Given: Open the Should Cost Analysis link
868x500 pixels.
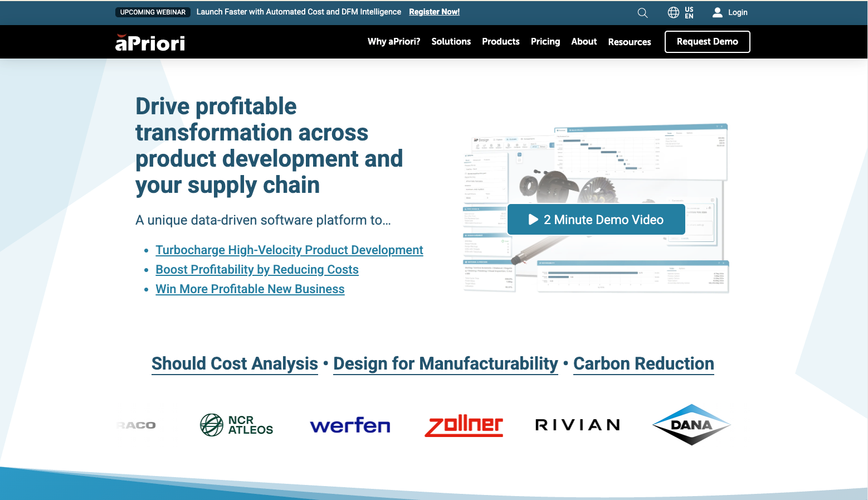Looking at the screenshot, I should pyautogui.click(x=235, y=364).
